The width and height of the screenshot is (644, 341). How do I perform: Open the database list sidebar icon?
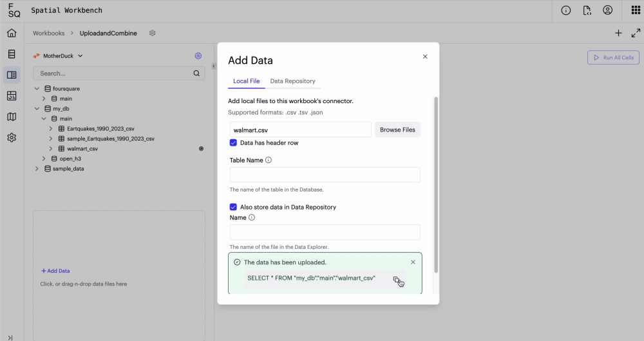tap(12, 54)
